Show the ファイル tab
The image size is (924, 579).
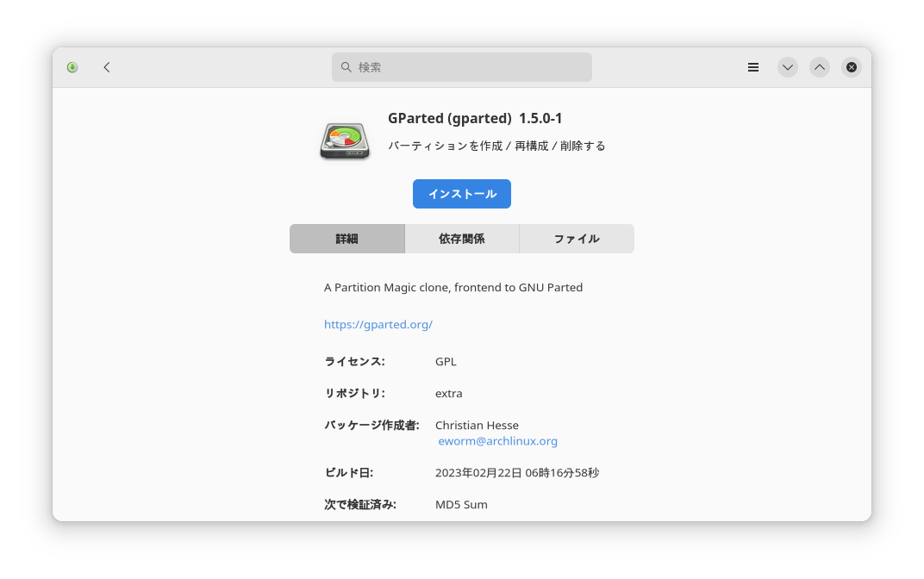point(577,239)
